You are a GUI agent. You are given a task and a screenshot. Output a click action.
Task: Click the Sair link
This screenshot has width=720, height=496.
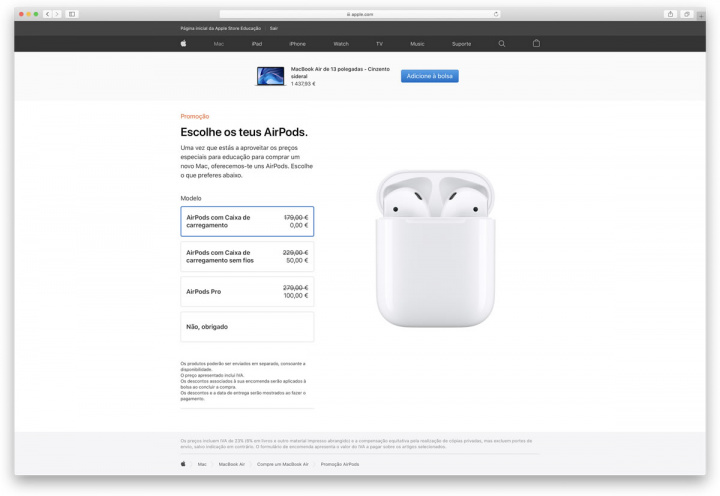pos(274,28)
